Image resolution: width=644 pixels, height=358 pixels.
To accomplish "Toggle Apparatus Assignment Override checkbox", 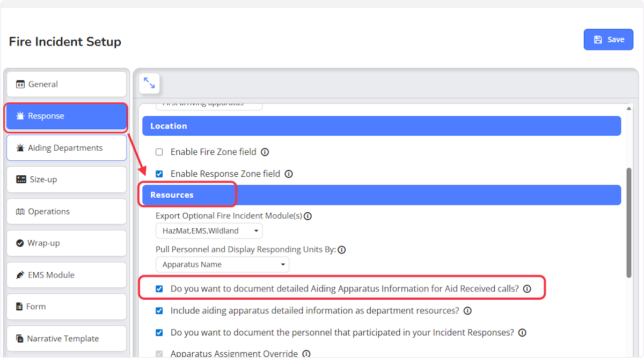I will [159, 354].
